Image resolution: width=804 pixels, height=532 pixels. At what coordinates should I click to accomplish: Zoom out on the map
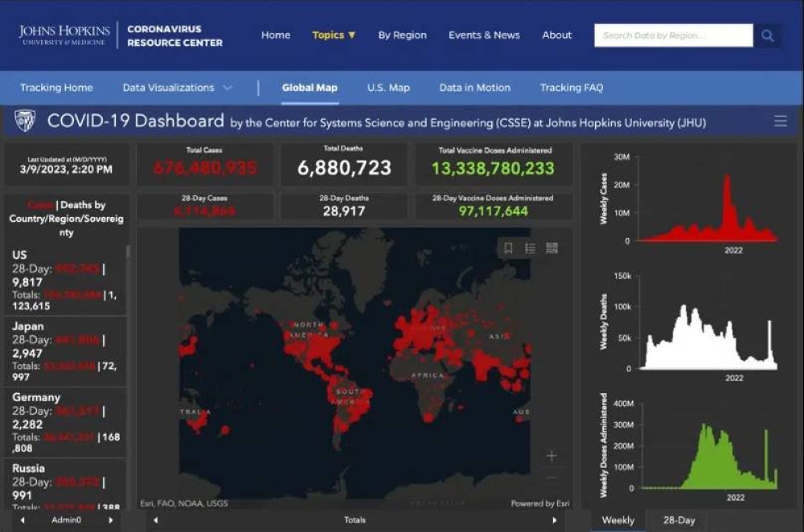pos(552,478)
